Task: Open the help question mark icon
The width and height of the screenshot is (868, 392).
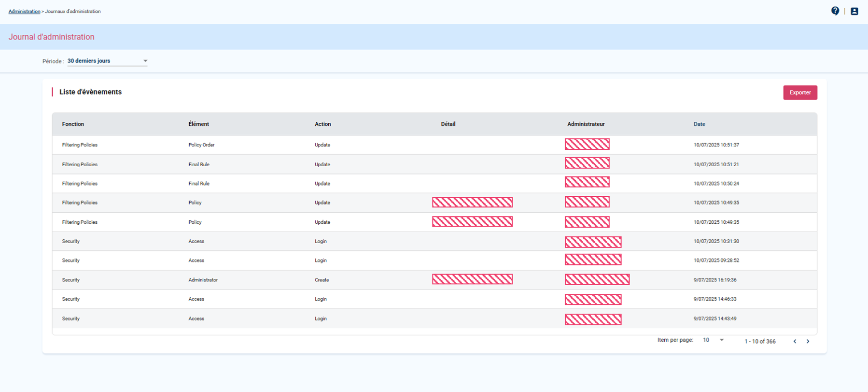Action: coord(835,11)
